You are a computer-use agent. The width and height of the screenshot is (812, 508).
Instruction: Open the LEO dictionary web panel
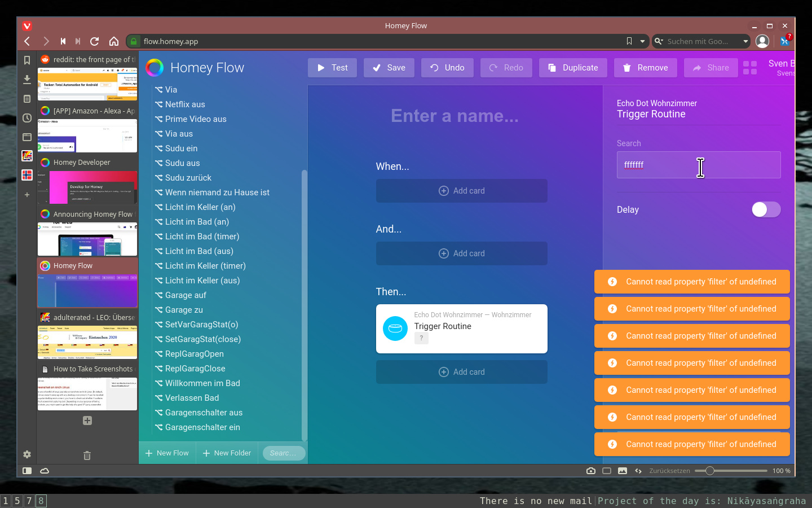(x=27, y=156)
